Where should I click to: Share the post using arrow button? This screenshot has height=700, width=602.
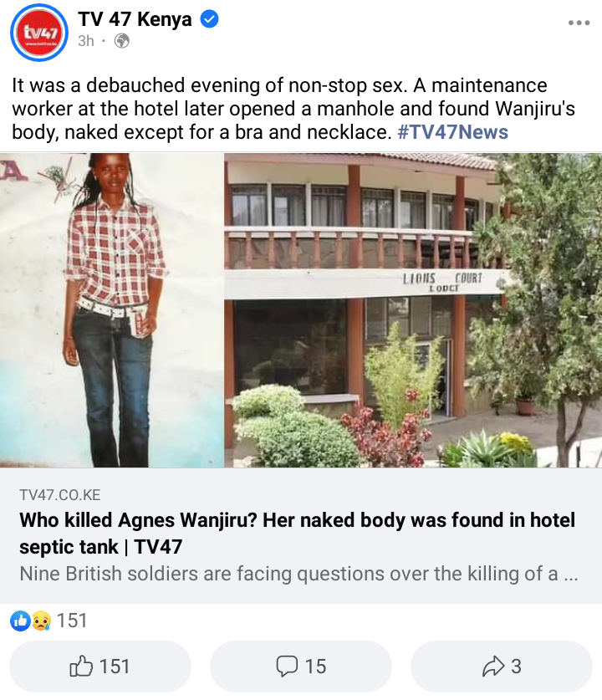(502, 667)
